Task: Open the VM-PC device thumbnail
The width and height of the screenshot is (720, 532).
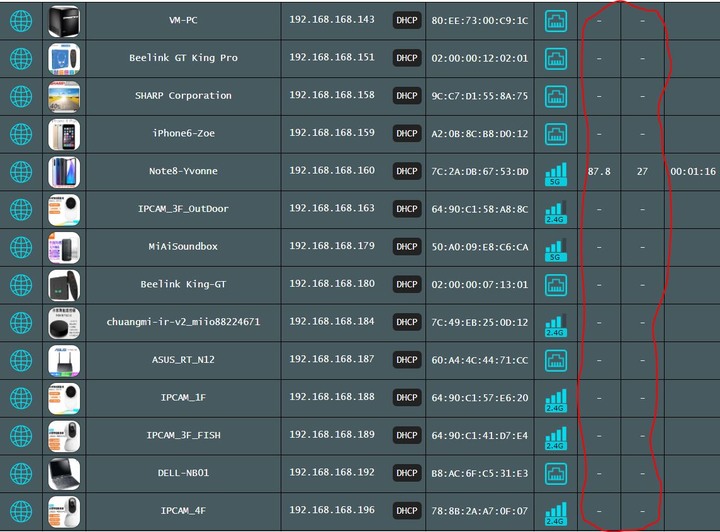Action: [x=64, y=21]
